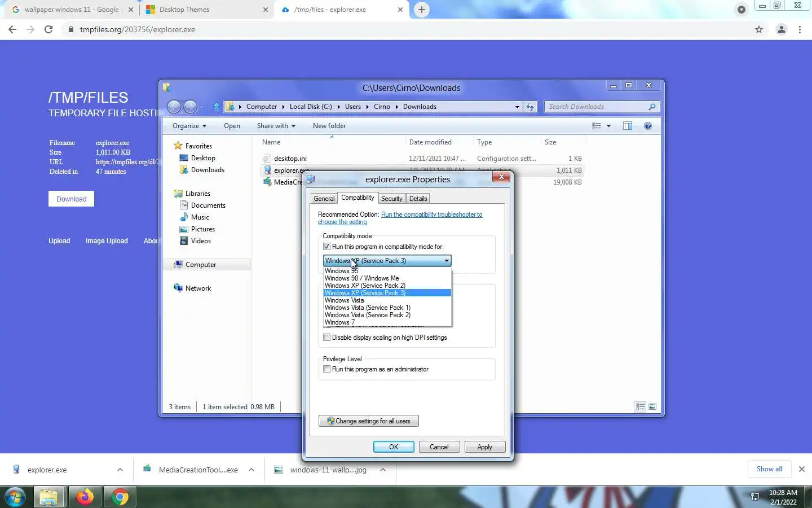Click the Download button on tmpfiles page
The width and height of the screenshot is (812, 508).
coord(71,199)
